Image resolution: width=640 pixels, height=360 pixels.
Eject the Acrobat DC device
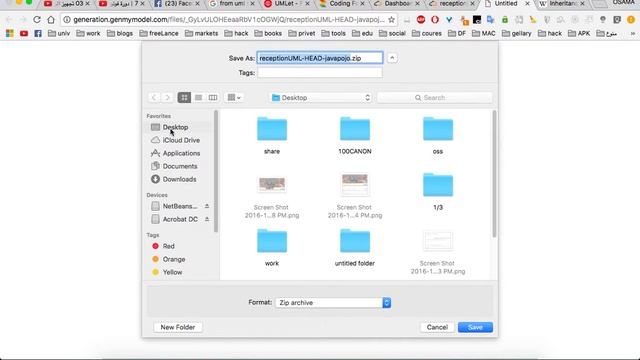[x=207, y=219]
